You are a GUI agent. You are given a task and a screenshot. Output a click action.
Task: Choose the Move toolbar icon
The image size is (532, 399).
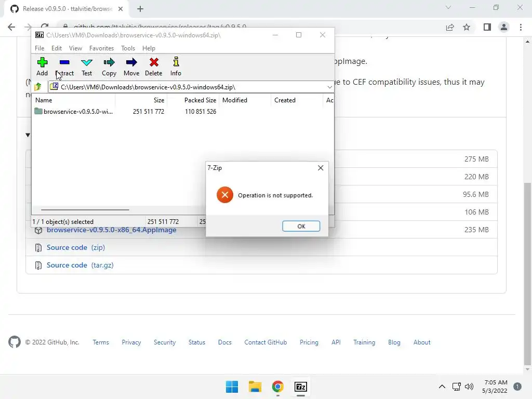(131, 62)
